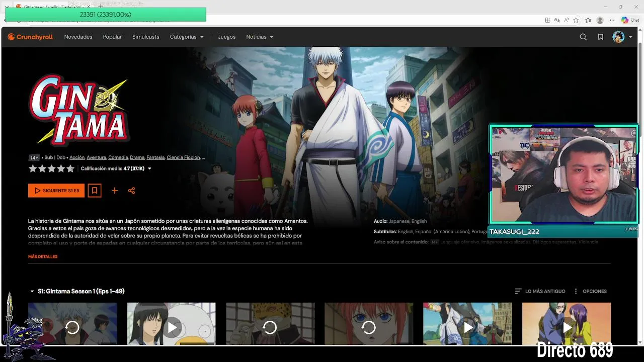Screen dimensions: 644x362
Task: Click browser favorite star icon in address bar
Action: (576, 20)
